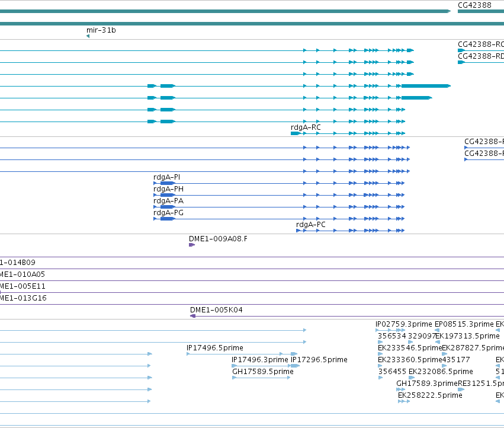Select the 1-014B09 clone label
Viewport: 504px width, 428px height.
coord(18,263)
